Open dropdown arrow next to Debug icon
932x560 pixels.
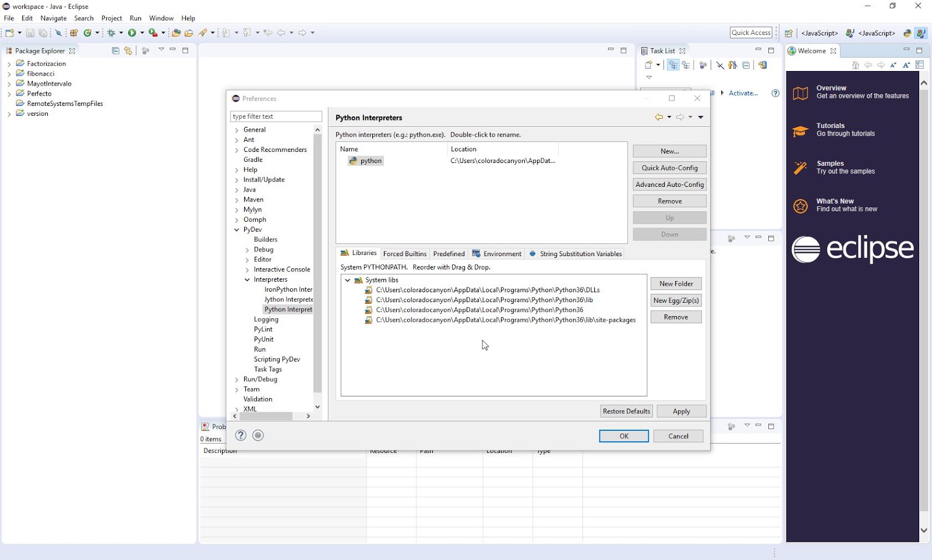[x=121, y=33]
